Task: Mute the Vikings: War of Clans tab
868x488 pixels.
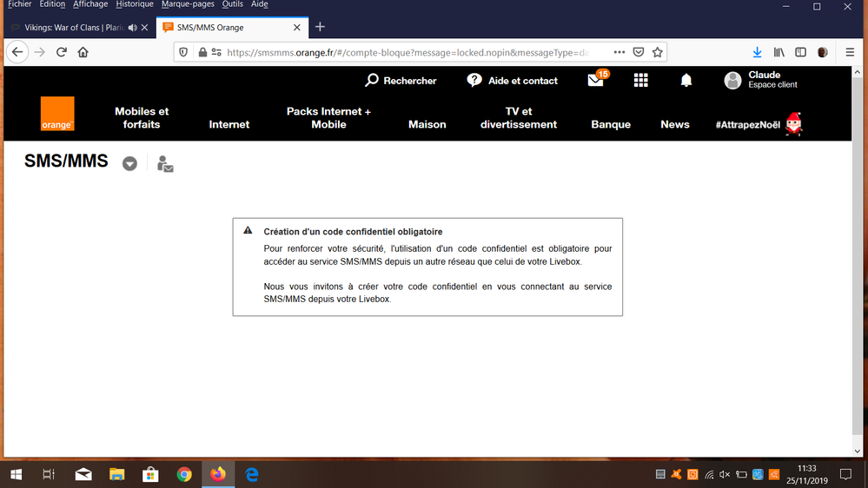Action: pos(133,28)
